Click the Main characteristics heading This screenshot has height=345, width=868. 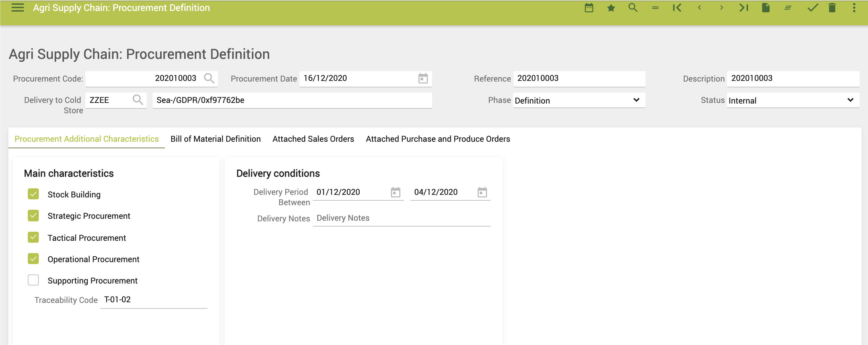tap(69, 173)
